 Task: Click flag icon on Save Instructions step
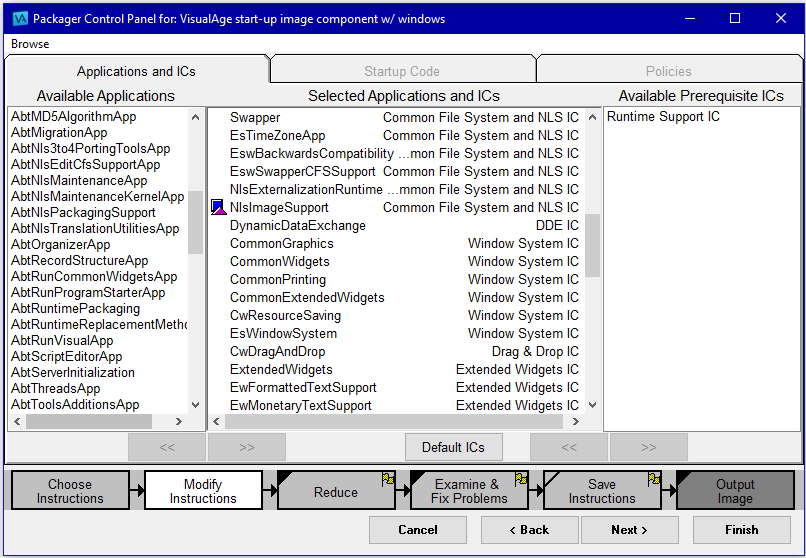[x=654, y=479]
